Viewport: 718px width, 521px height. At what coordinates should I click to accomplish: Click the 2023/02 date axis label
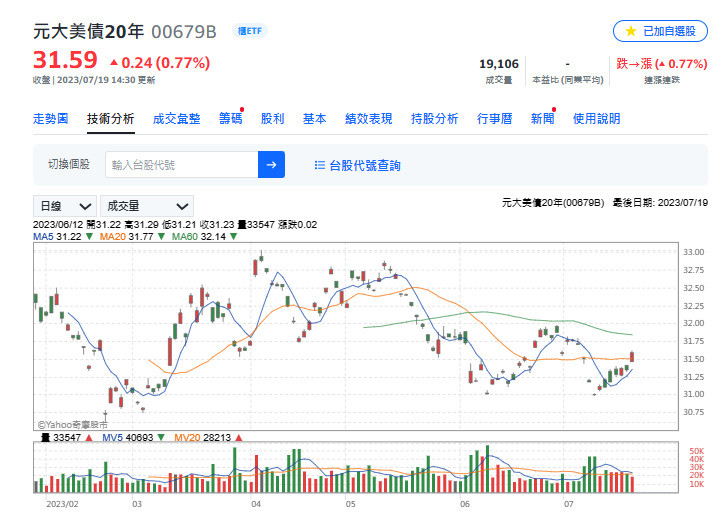point(62,504)
